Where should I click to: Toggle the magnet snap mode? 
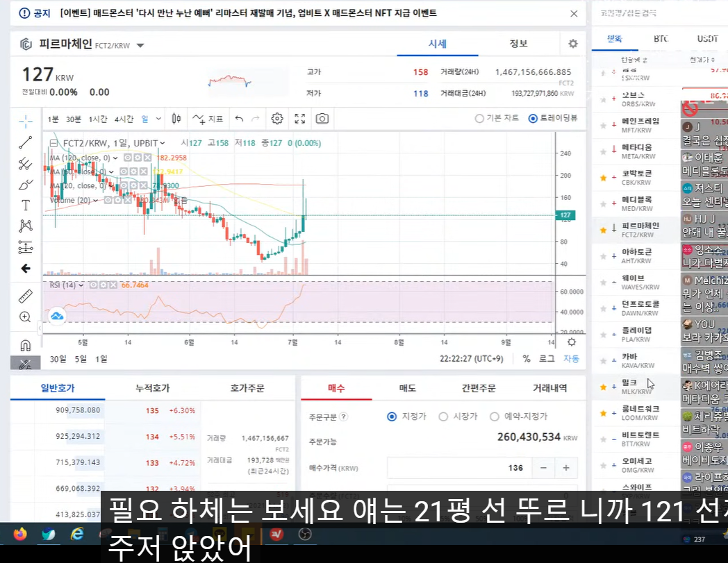click(26, 345)
